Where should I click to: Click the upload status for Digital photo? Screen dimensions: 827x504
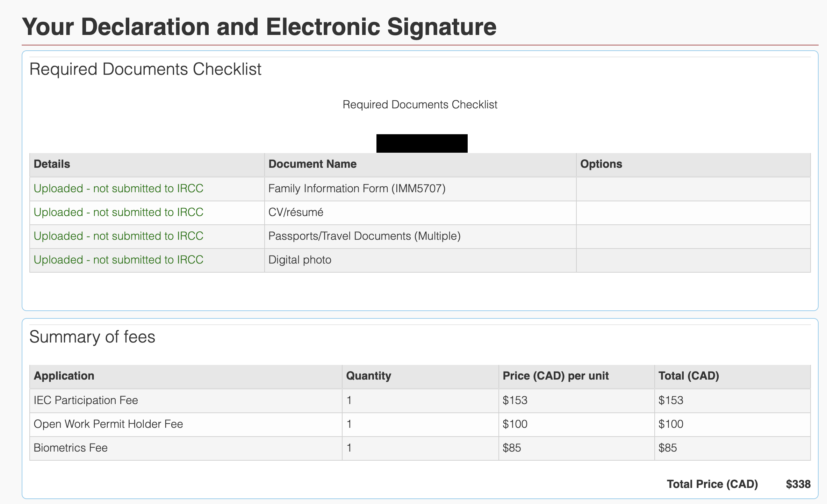pyautogui.click(x=118, y=260)
